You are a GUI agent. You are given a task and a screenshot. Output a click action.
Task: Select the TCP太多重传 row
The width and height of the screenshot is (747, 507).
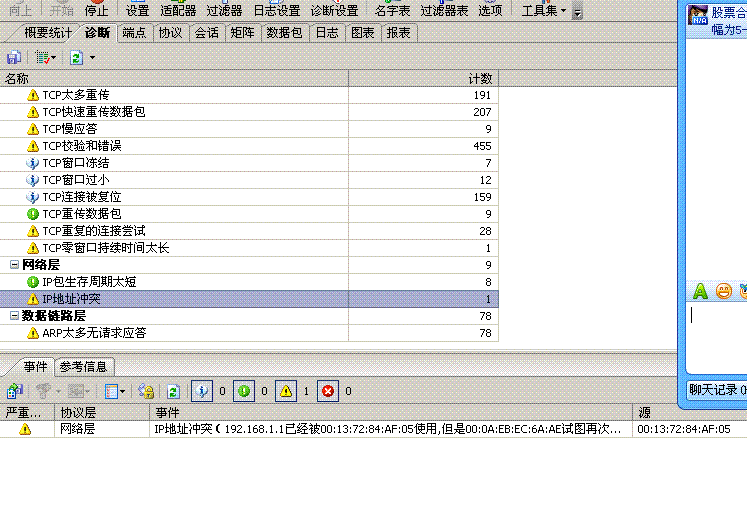pos(249,95)
